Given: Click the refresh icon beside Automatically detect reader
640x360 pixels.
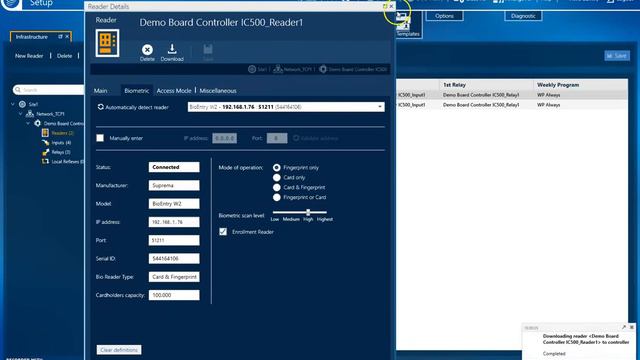Looking at the screenshot, I should (100, 107).
